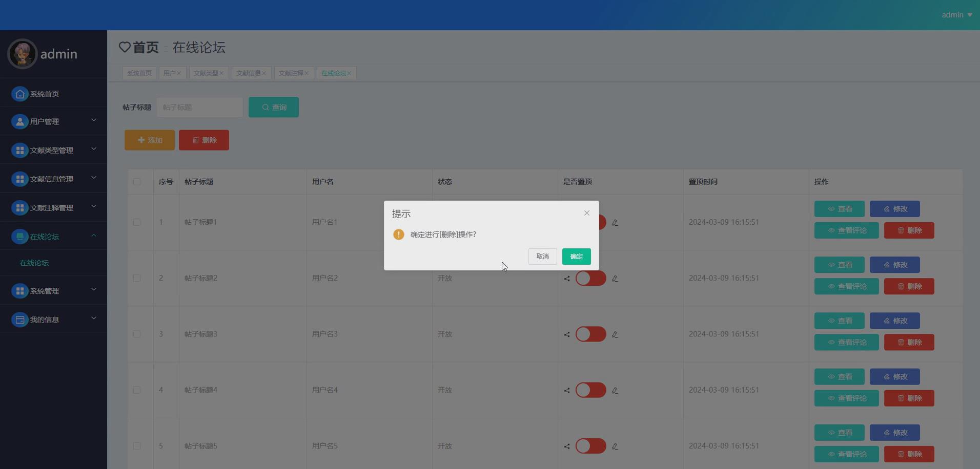Click 查看 for 帖子标题3
The height and width of the screenshot is (469, 980).
click(840, 321)
